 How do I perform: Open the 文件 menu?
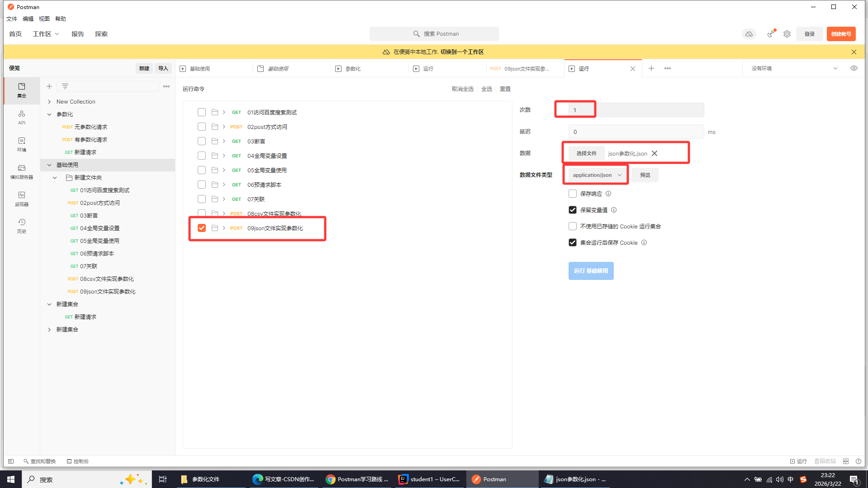12,19
